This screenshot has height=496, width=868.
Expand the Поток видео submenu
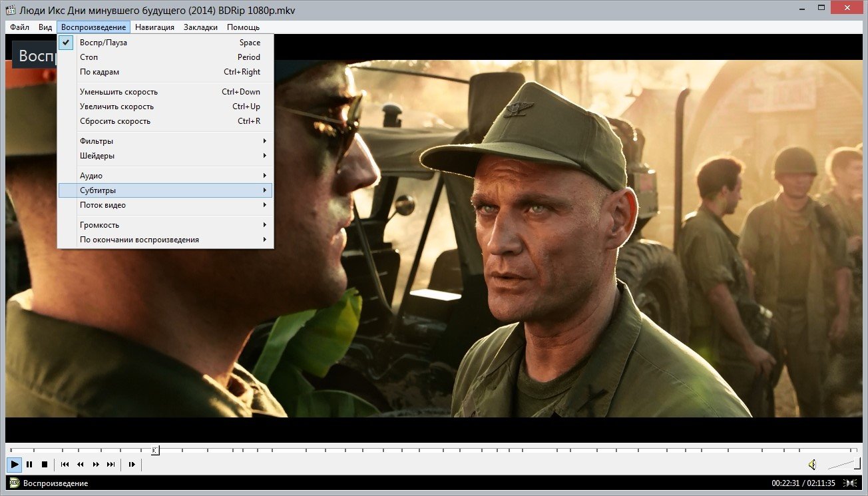click(166, 205)
